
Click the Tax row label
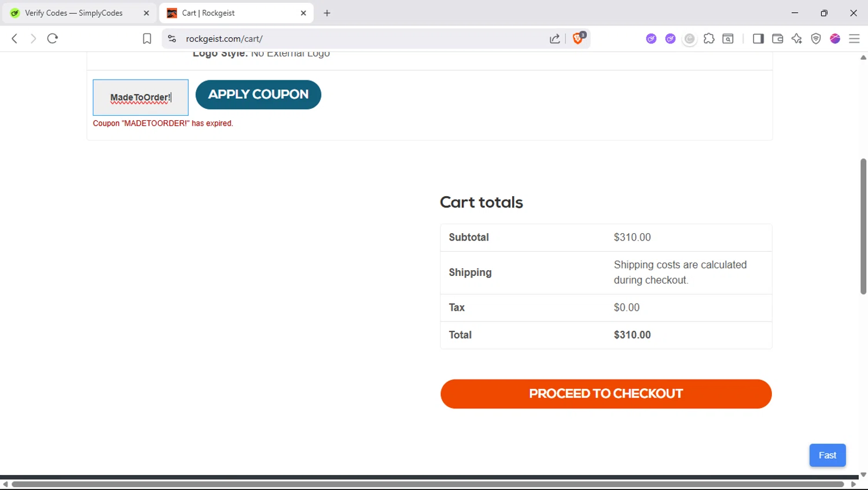pyautogui.click(x=457, y=307)
